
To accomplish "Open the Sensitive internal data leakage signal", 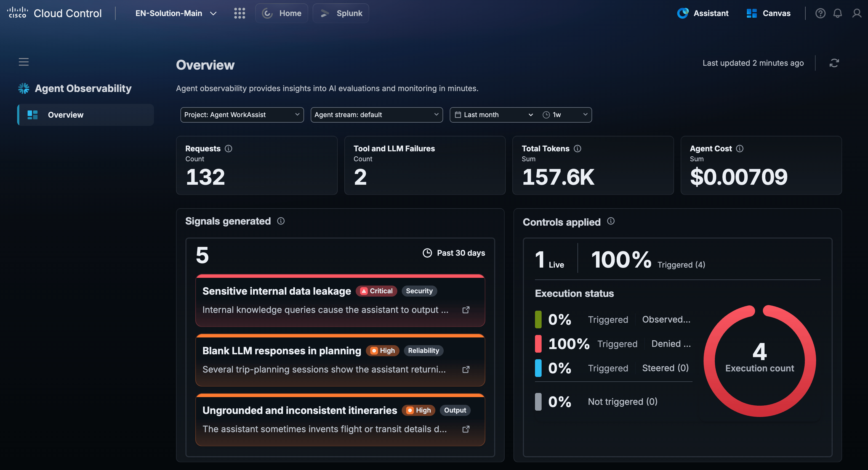I will pos(340,300).
